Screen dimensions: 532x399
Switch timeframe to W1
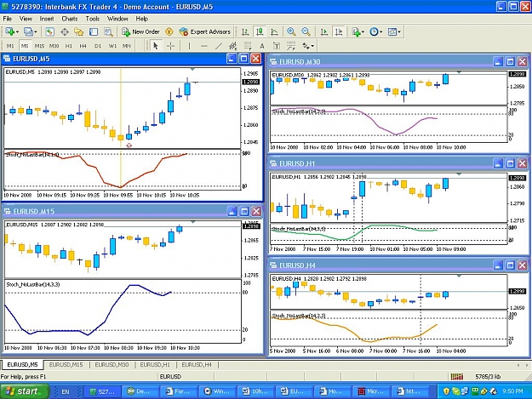click(x=112, y=46)
